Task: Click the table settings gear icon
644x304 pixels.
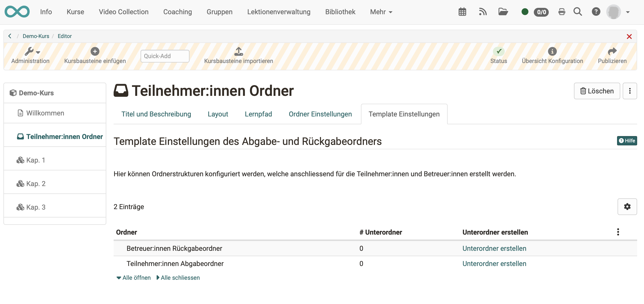Action: tap(627, 207)
